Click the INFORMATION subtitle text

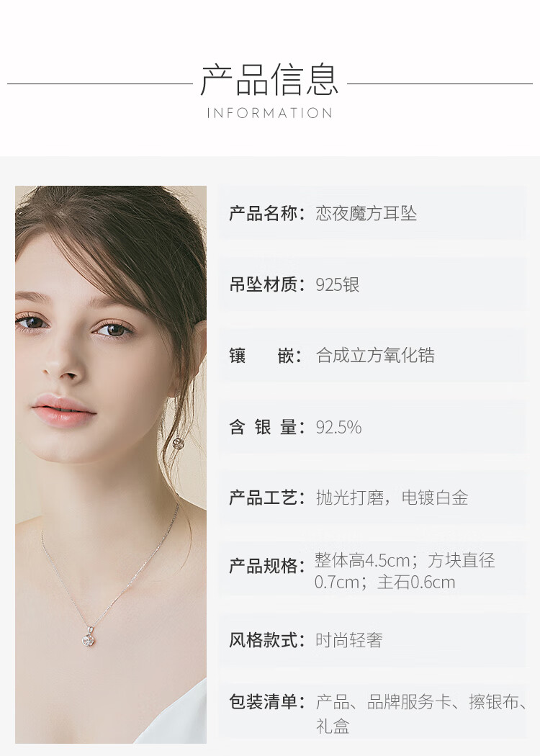269,113
